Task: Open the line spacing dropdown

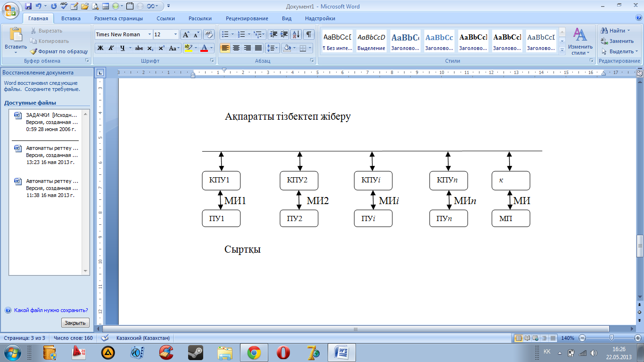Action: (x=272, y=48)
